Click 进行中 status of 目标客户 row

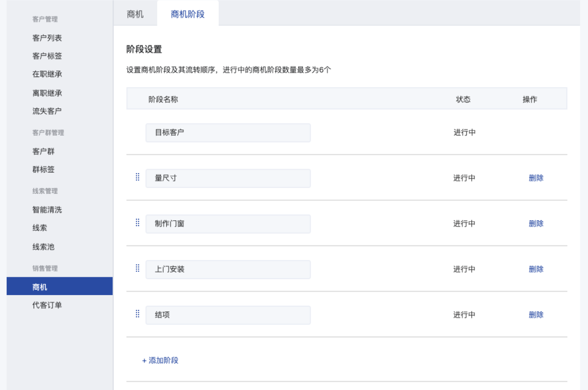[464, 133]
